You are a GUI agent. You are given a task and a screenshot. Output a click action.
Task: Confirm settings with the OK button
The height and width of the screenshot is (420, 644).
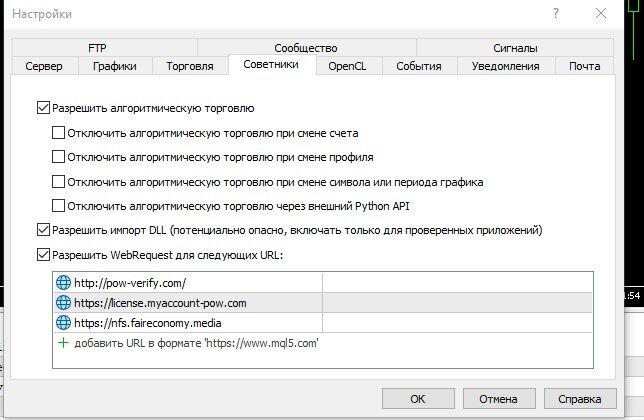click(418, 399)
